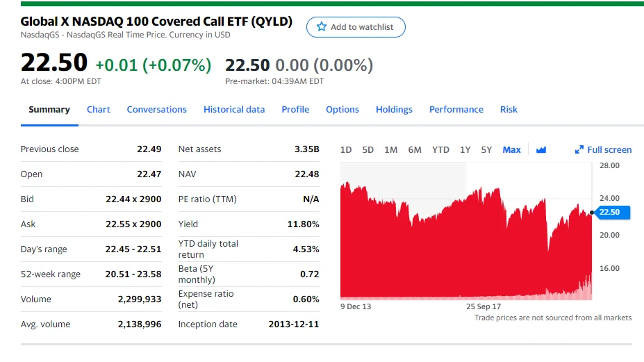Screen dimensions: 644x362
Task: Switch to the Conversations tab
Action: pos(156,109)
